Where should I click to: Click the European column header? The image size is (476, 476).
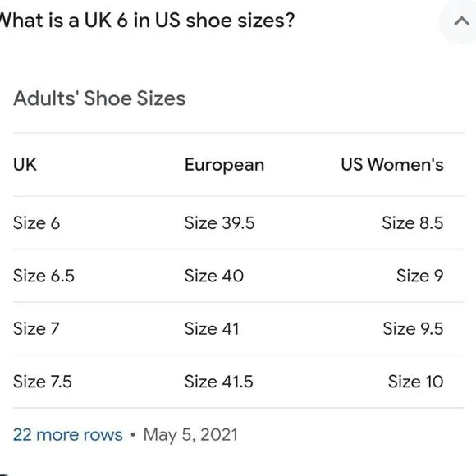(224, 165)
